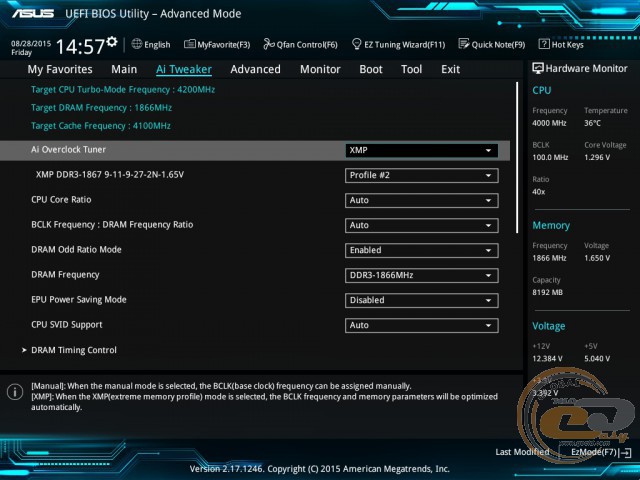640x480 pixels.
Task: Click the settings gear next to the clock
Action: 111,42
